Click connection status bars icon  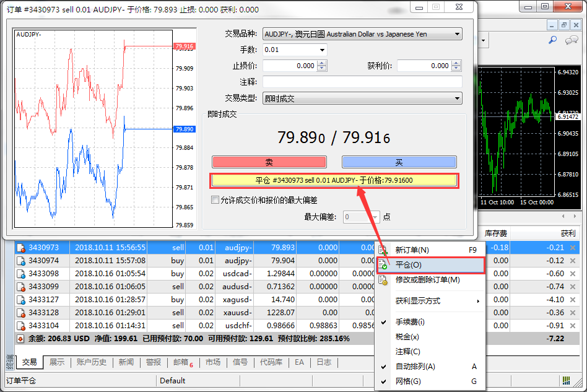pyautogui.click(x=566, y=380)
